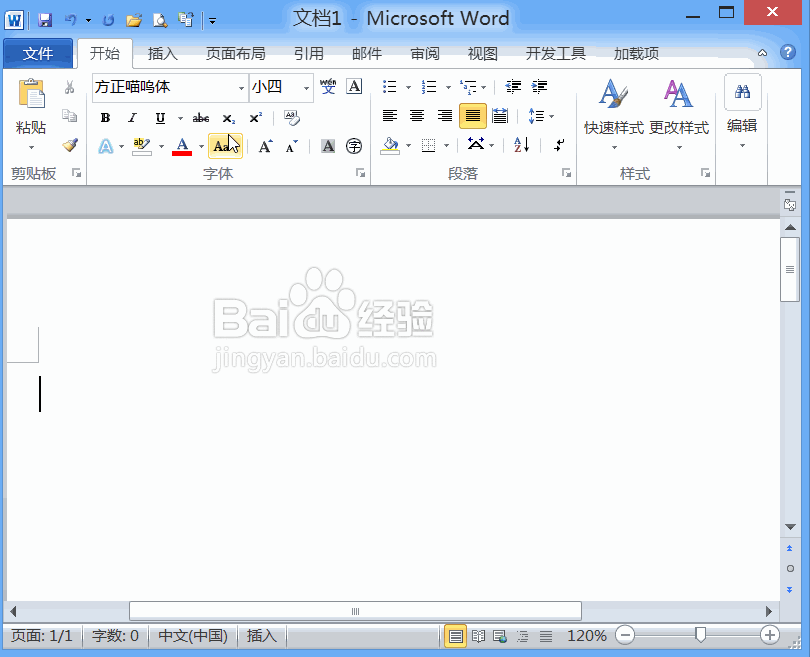Click the Cut scissors icon
The width and height of the screenshot is (810, 657).
[69, 87]
